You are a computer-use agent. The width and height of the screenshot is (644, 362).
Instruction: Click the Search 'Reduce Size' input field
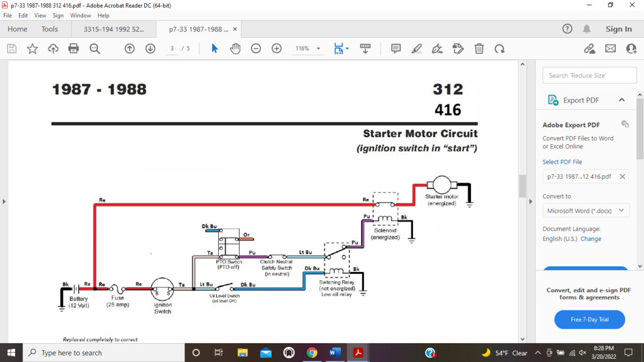(x=586, y=76)
